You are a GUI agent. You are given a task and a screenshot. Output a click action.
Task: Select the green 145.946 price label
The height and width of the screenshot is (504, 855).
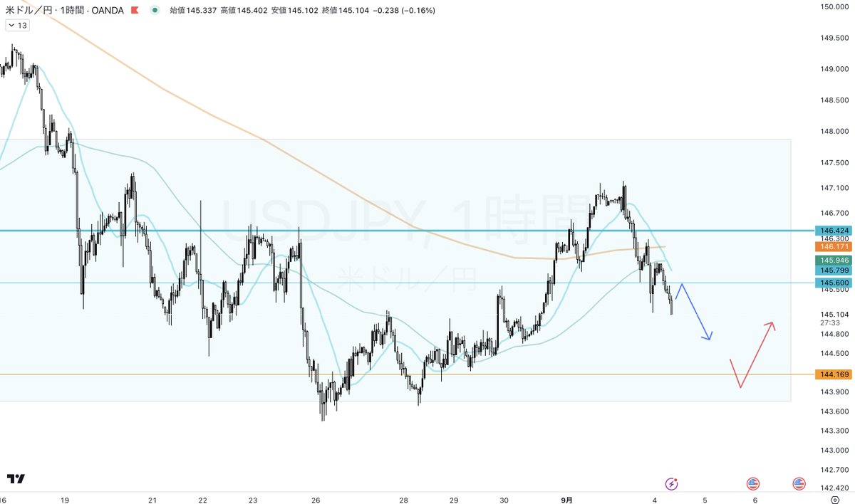(x=834, y=261)
